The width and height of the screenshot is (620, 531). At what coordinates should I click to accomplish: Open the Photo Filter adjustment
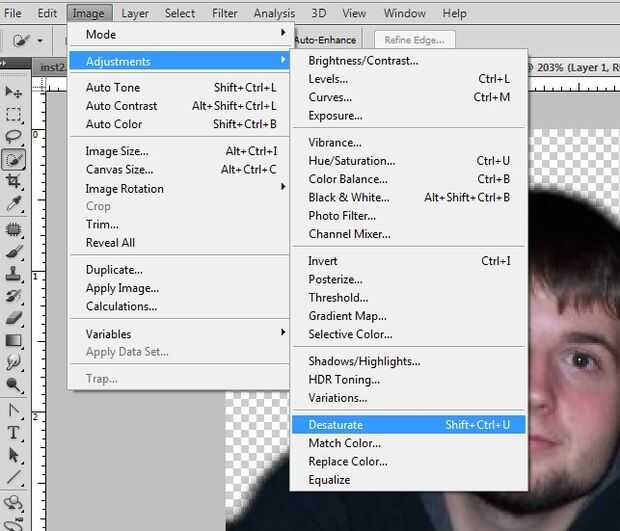pos(408,216)
